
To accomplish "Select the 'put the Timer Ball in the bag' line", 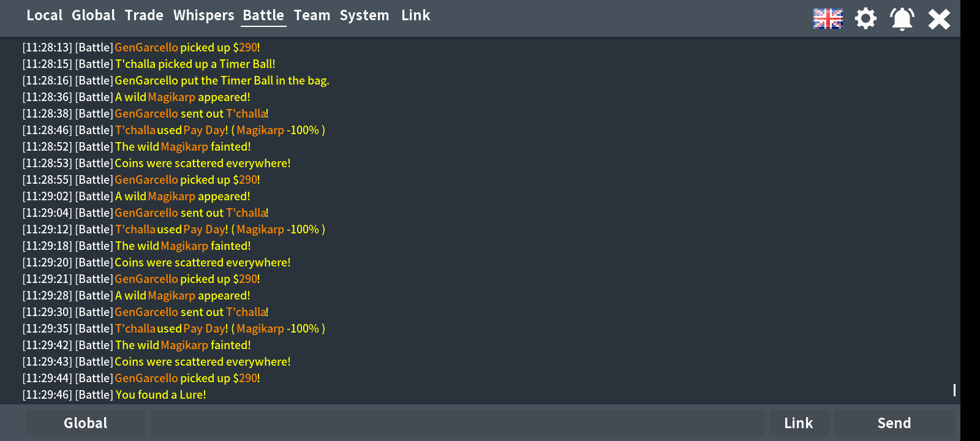I will (x=222, y=80).
